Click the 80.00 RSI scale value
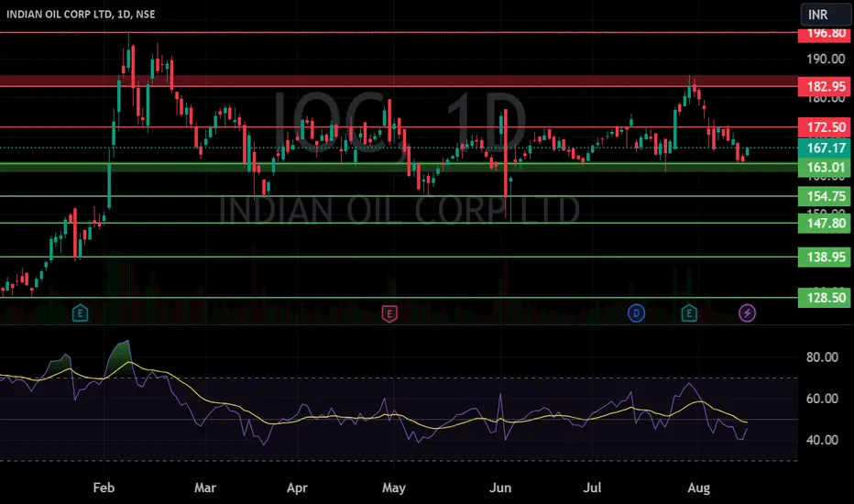The height and width of the screenshot is (504, 854). [x=823, y=357]
